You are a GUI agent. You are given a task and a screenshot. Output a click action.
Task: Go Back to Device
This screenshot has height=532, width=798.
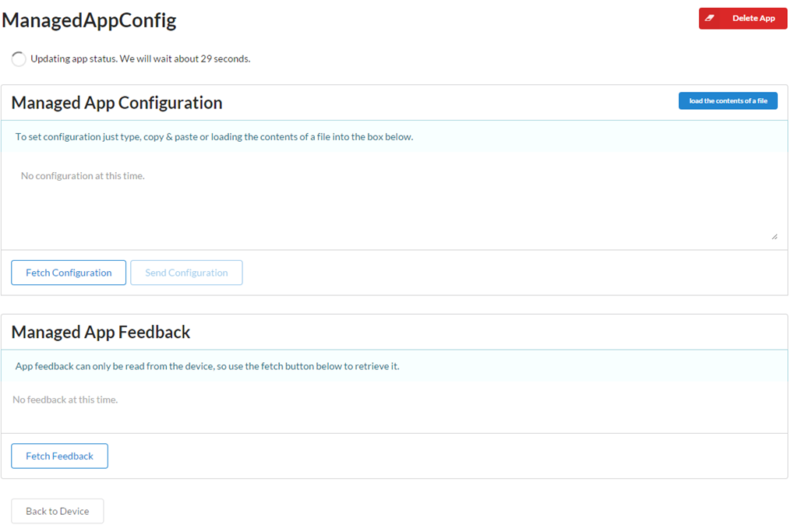click(57, 511)
